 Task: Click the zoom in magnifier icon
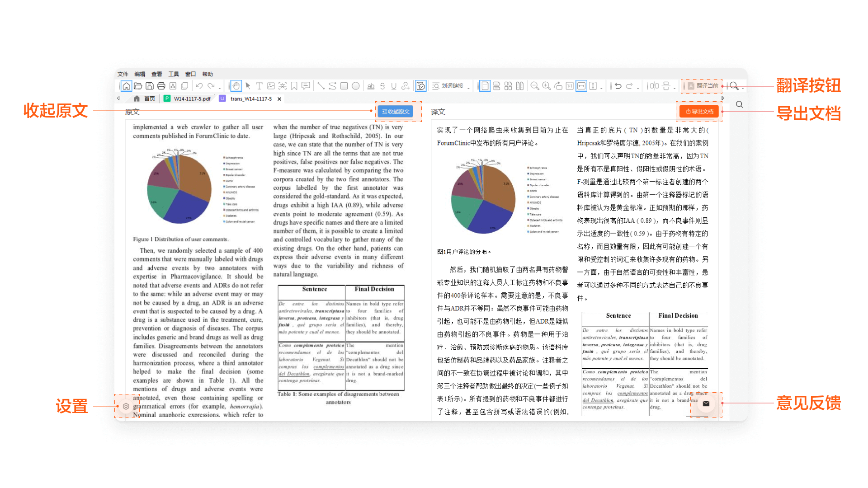click(546, 86)
